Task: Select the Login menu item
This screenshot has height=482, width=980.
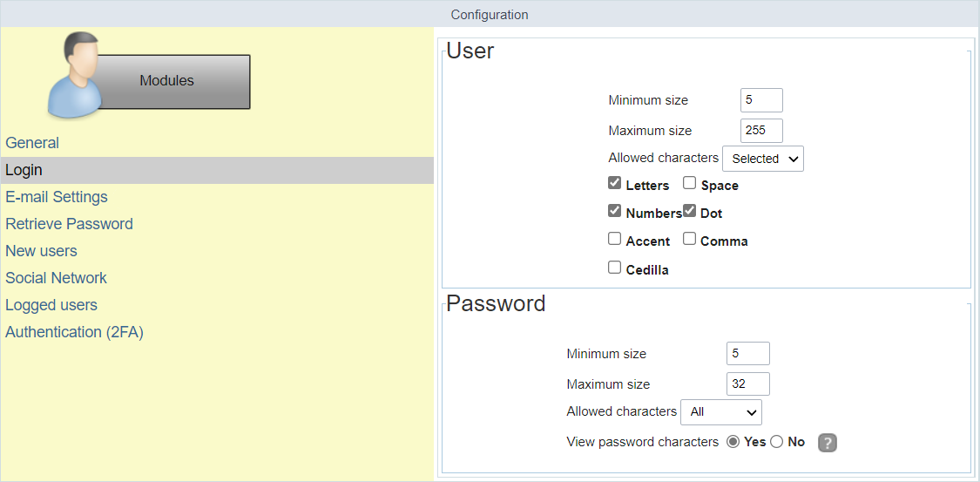Action: pos(24,170)
